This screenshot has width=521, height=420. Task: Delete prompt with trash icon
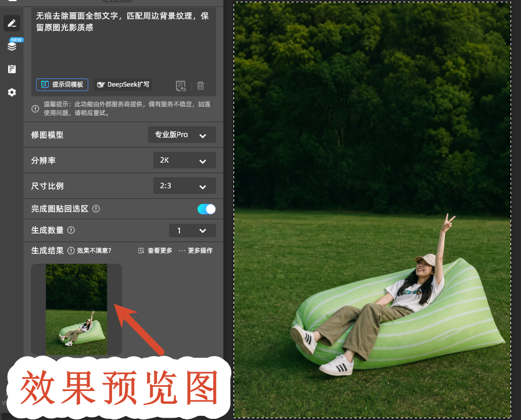(200, 86)
